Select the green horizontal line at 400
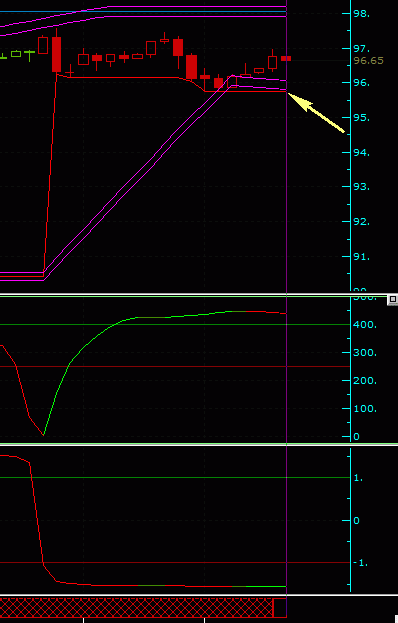 [175, 325]
